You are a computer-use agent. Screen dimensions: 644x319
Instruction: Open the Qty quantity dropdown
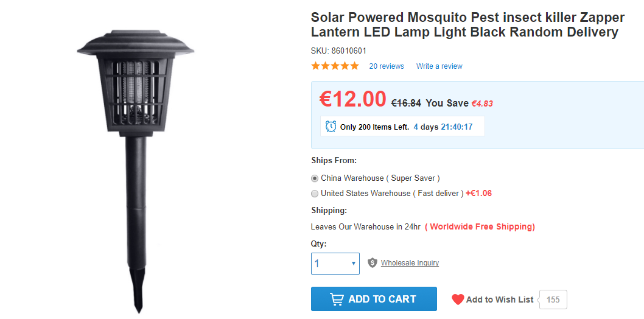pos(335,264)
